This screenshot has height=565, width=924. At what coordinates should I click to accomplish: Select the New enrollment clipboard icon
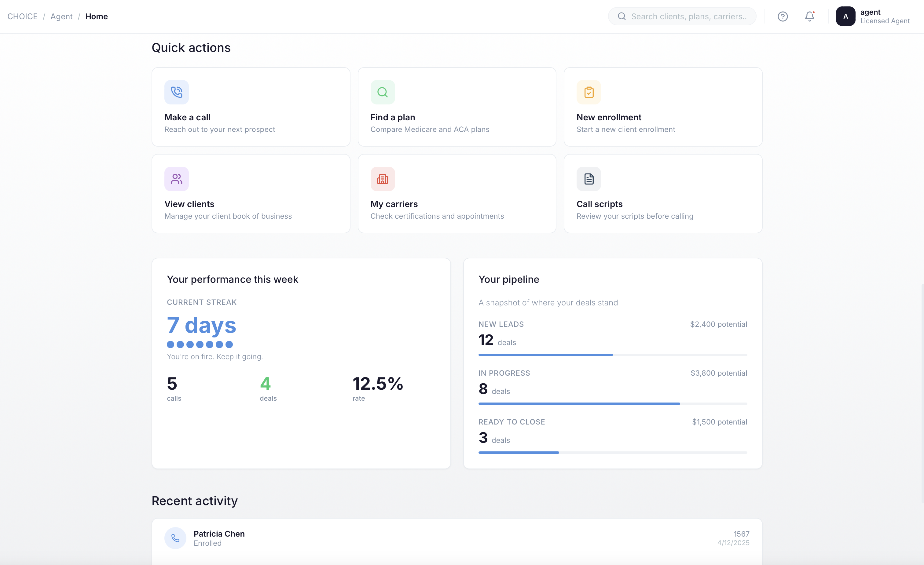[x=588, y=92]
